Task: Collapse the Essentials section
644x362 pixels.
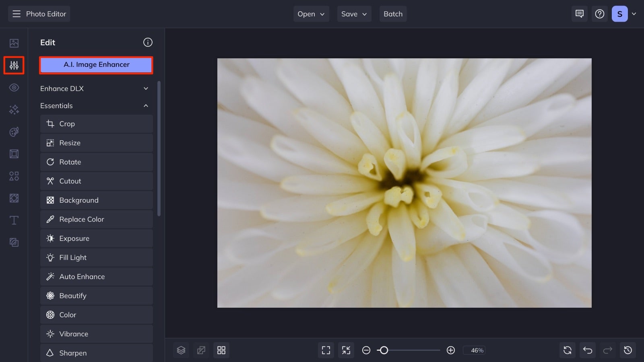Action: tap(146, 105)
